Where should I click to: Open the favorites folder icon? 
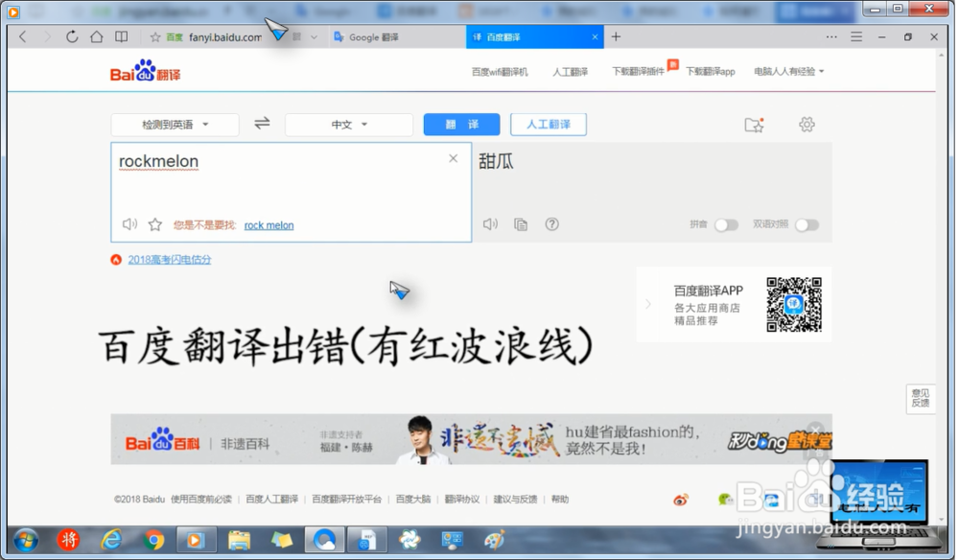pyautogui.click(x=754, y=125)
